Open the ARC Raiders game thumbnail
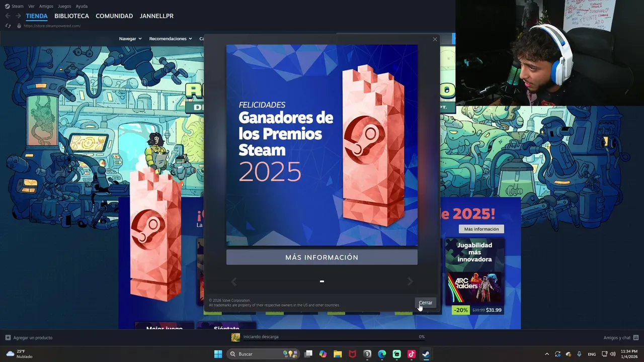 pyautogui.click(x=474, y=288)
